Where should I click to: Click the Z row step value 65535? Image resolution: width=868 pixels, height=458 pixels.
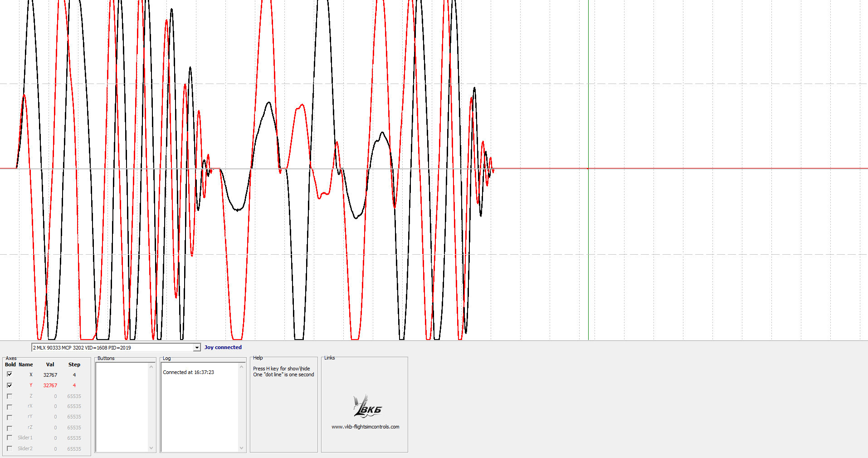coord(74,396)
